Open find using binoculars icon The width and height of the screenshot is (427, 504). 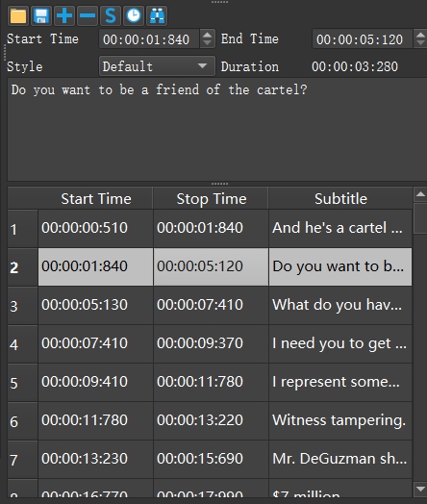[x=157, y=15]
